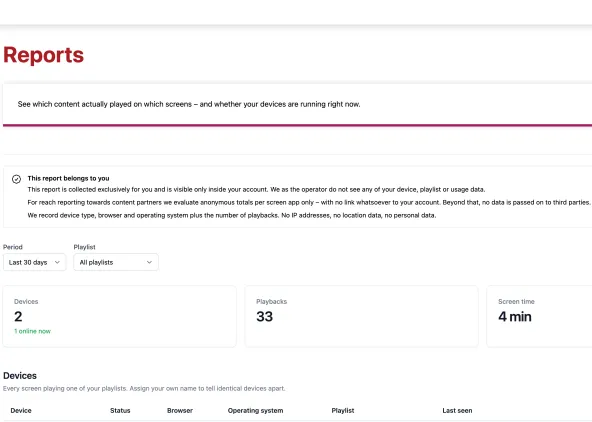Click the Reports page heading
Image resolution: width=592 pixels, height=422 pixels.
pos(43,55)
